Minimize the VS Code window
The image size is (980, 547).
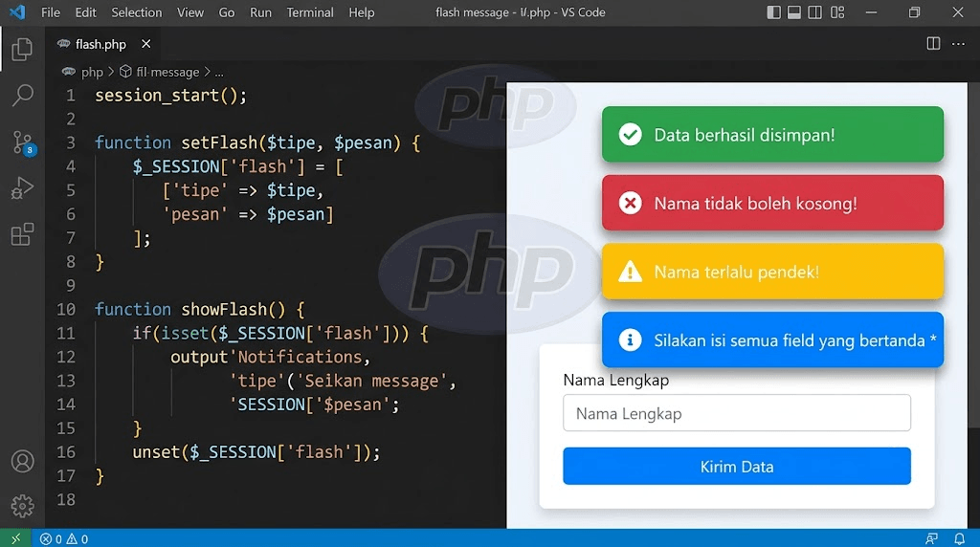tap(871, 12)
